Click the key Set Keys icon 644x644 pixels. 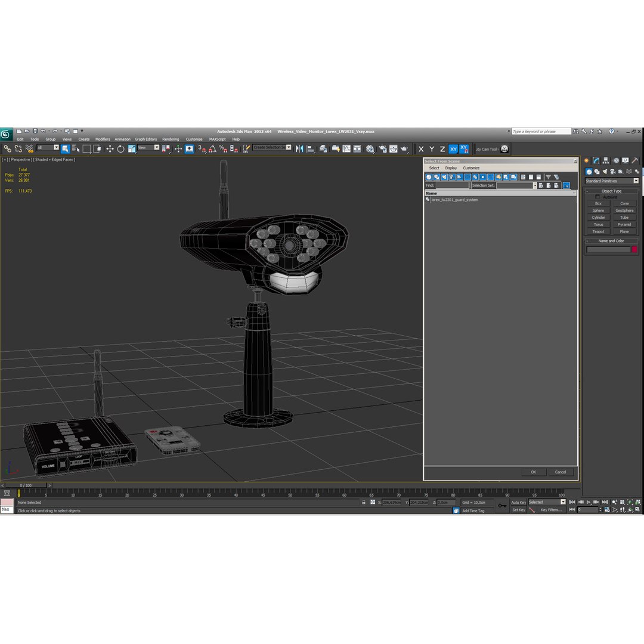(x=502, y=506)
